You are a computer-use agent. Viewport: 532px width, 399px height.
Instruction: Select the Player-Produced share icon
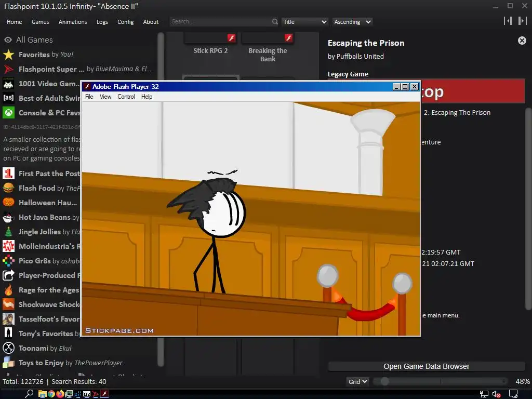[x=8, y=275]
